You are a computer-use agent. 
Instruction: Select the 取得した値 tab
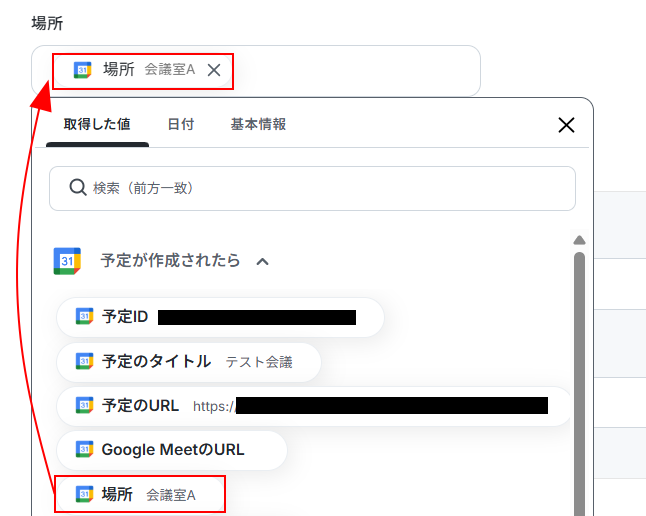pyautogui.click(x=97, y=124)
